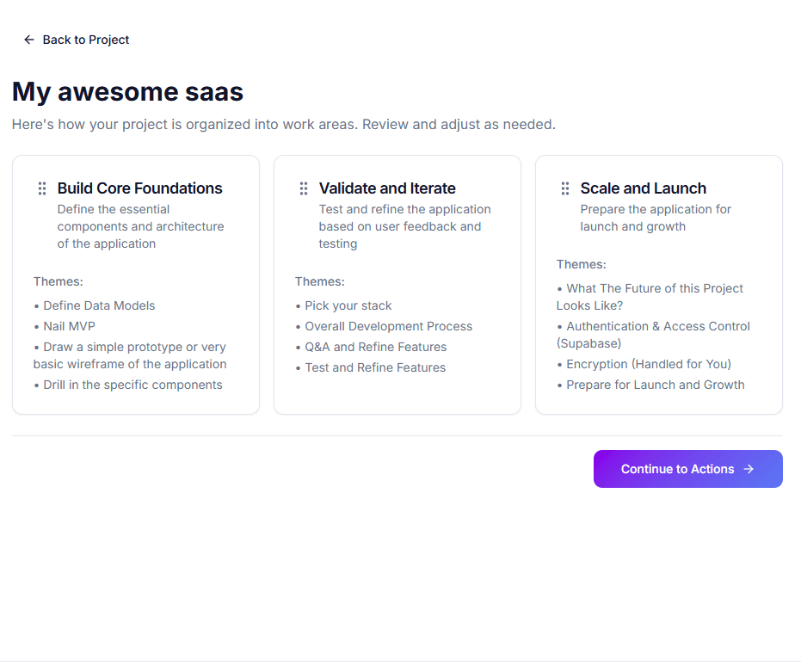Go back via Back to Project link
Viewport: 801px width, 672px height.
[x=85, y=40]
